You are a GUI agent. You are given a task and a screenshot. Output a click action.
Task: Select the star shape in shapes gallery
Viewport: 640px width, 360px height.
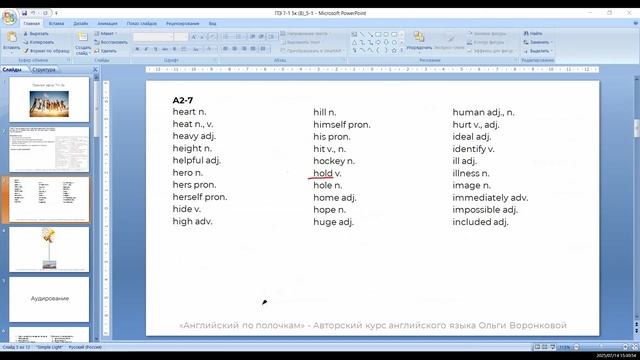point(394,50)
